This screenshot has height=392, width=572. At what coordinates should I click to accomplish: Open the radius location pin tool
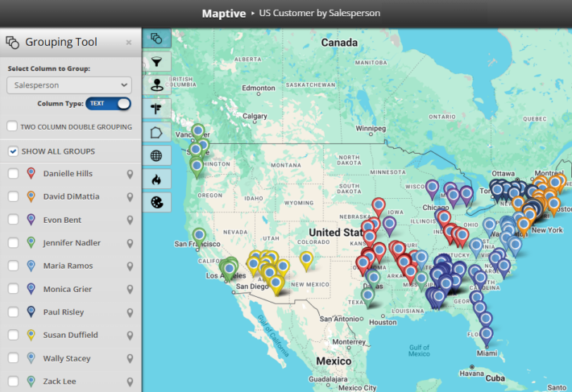[156, 85]
